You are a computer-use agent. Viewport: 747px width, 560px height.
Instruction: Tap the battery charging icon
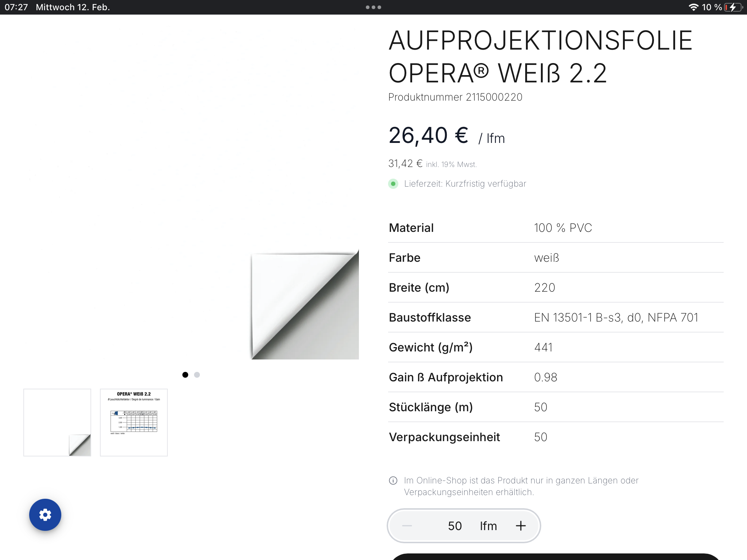click(x=734, y=7)
